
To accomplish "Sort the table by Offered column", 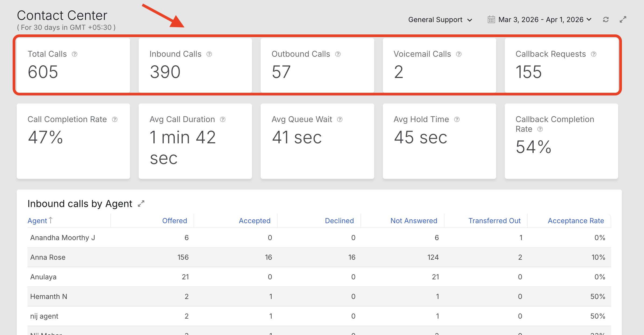I will pos(174,221).
